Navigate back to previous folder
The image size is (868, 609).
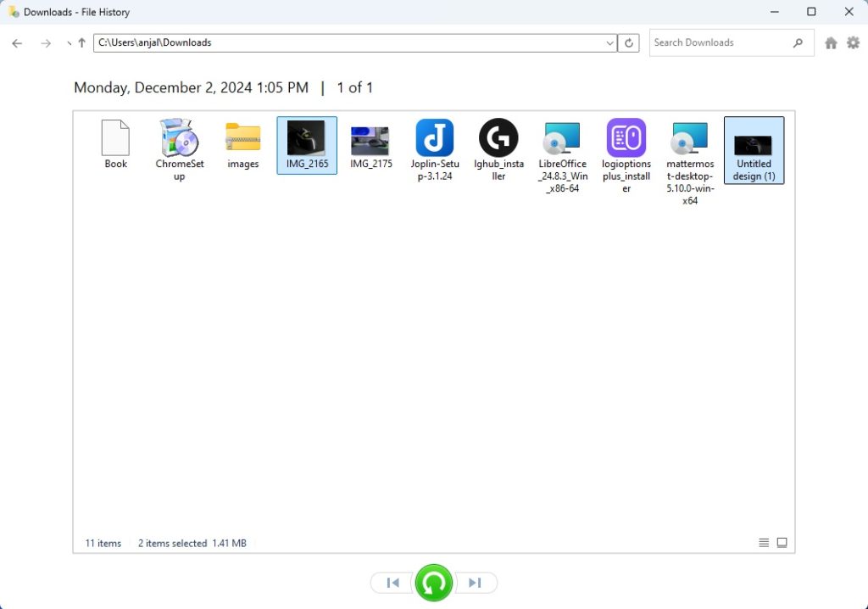[17, 42]
